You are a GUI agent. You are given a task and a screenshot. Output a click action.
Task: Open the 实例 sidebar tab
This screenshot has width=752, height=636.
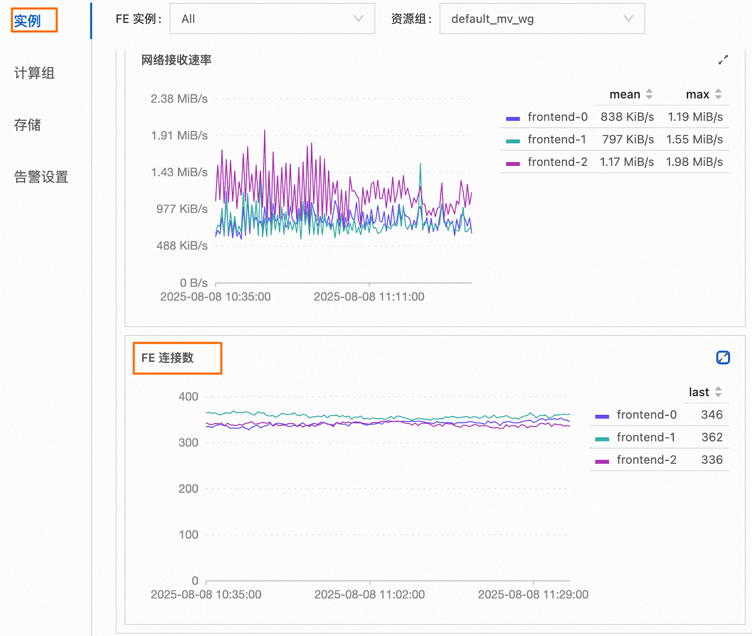[x=27, y=21]
